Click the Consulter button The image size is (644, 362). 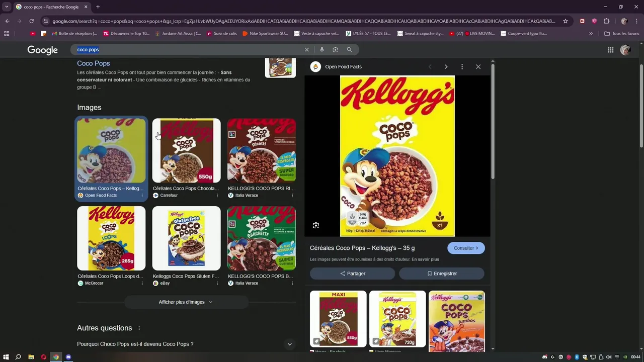[466, 248]
